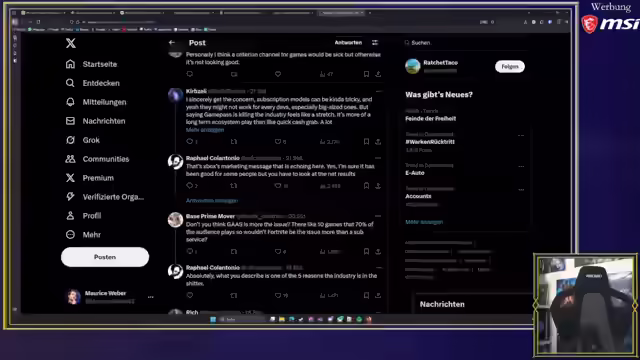640x360 pixels.
Task: Follow RatchetTaco with Folgen button
Action: point(510,67)
